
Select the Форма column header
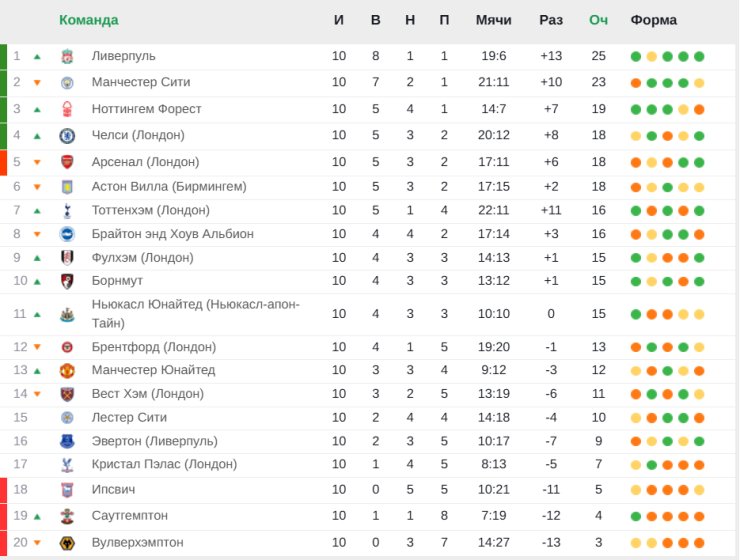(653, 20)
